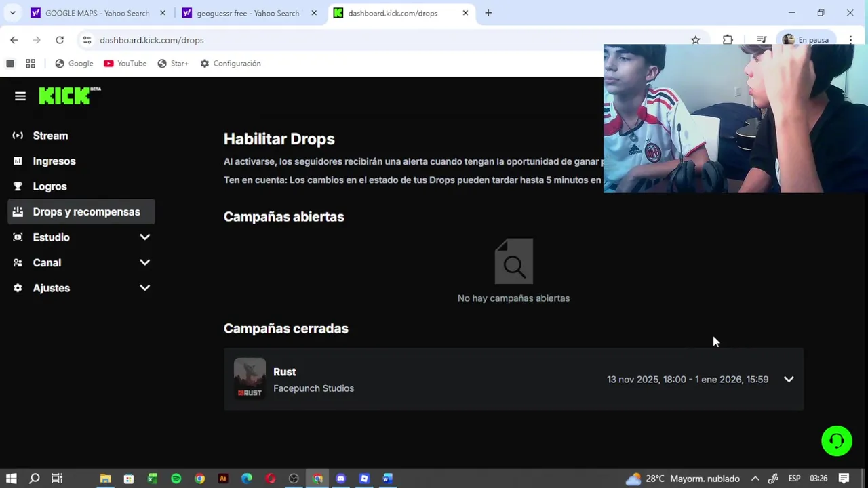Open Microsoft Edge from the taskbar

(247, 479)
